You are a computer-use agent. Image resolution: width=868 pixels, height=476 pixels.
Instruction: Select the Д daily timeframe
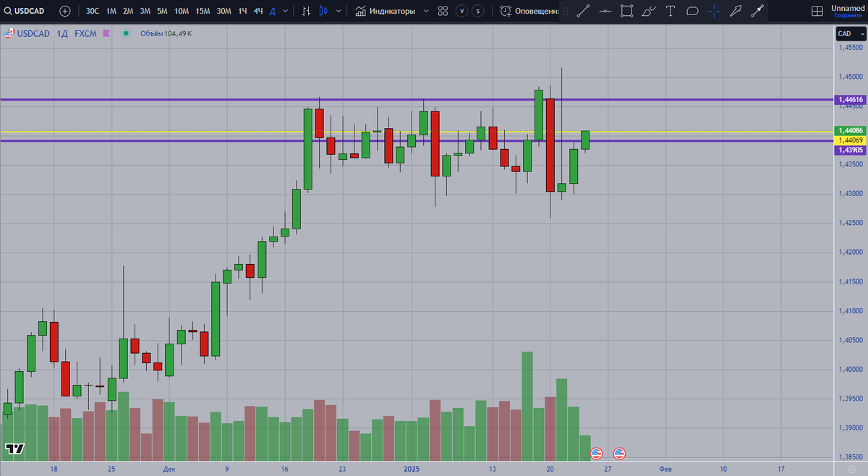point(272,11)
